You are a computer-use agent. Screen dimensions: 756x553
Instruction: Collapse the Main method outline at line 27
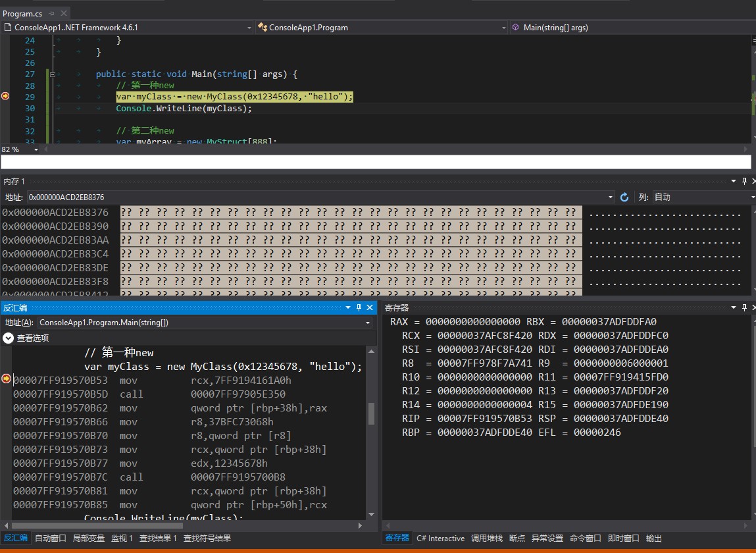53,74
